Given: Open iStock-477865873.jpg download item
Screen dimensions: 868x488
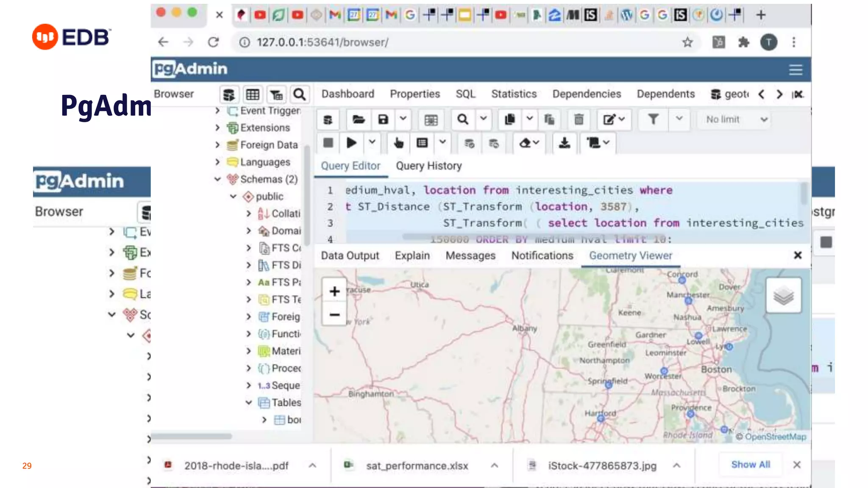Looking at the screenshot, I should coord(602,466).
